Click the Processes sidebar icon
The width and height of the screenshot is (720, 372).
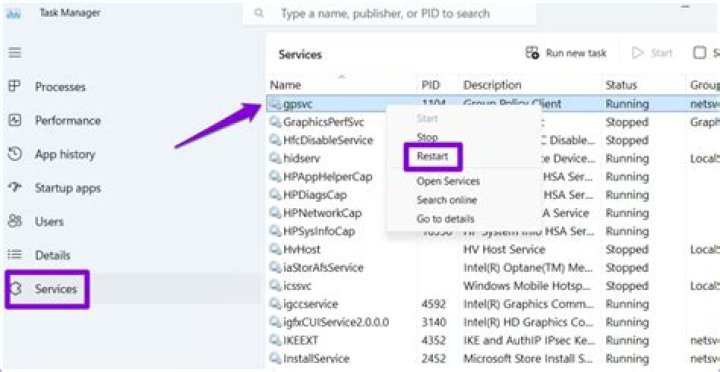[x=15, y=86]
